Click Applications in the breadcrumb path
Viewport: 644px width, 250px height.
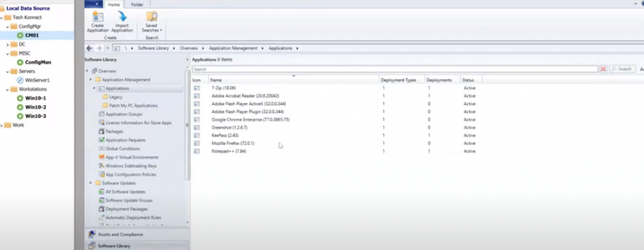coord(280,48)
